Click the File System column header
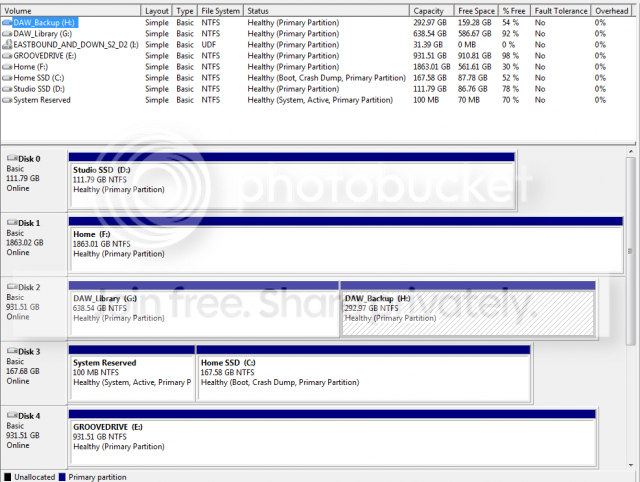The width and height of the screenshot is (640, 482). (220, 11)
